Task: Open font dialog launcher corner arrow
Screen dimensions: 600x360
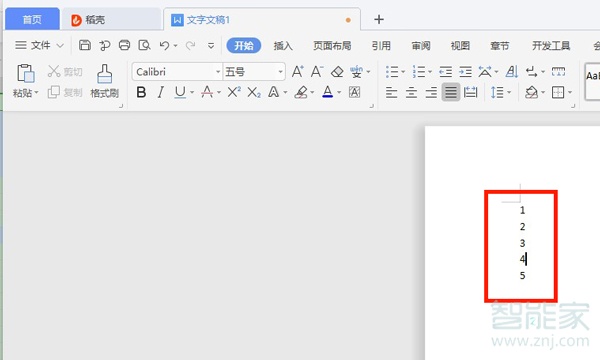Action: pyautogui.click(x=371, y=106)
